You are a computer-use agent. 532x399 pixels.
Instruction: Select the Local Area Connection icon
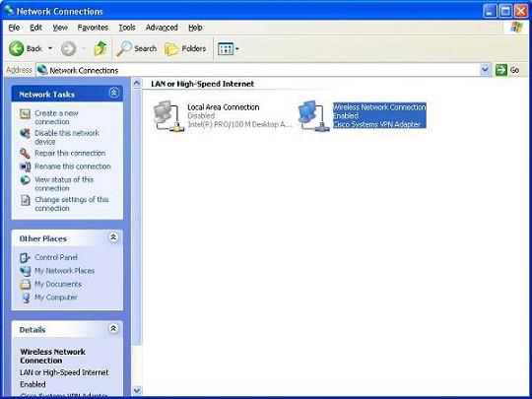tap(168, 116)
